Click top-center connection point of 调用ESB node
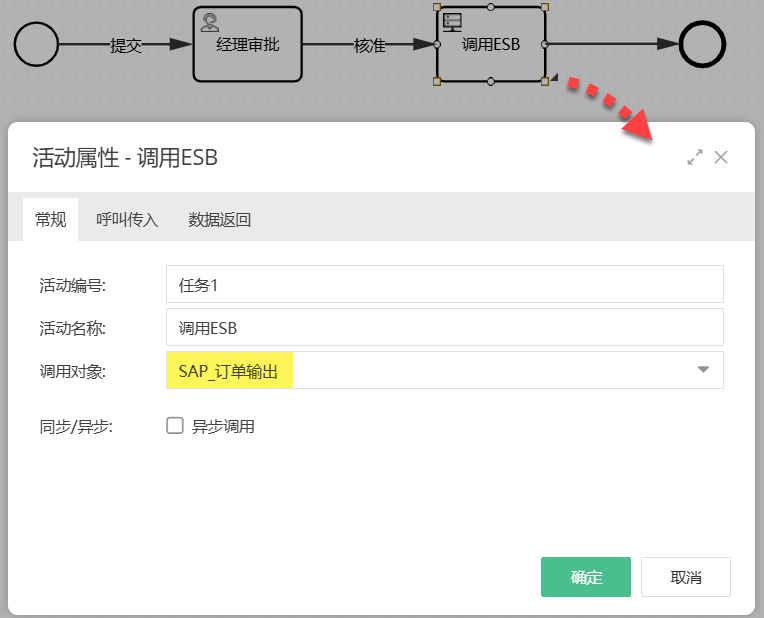The image size is (764, 618). coord(491,8)
